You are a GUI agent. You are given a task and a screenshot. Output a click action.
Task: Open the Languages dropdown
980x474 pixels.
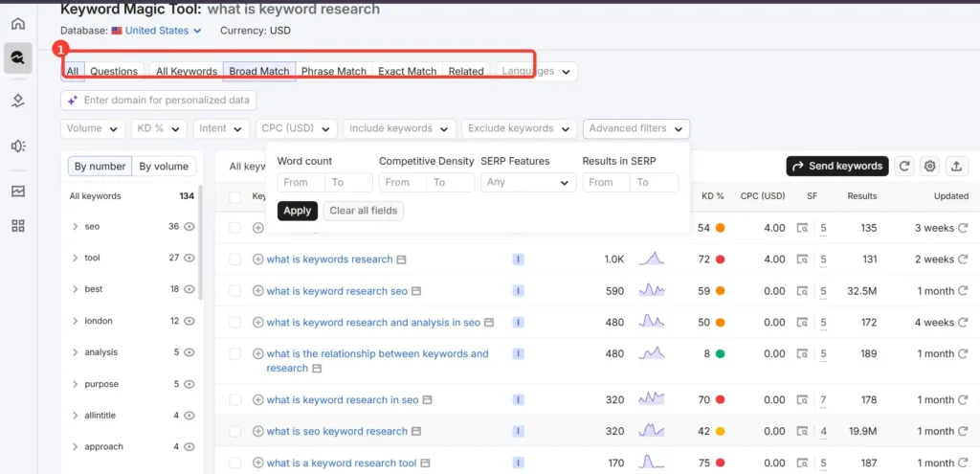point(536,71)
